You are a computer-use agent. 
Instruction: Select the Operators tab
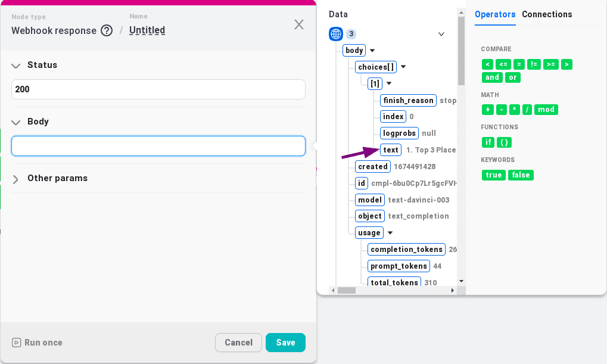(495, 14)
